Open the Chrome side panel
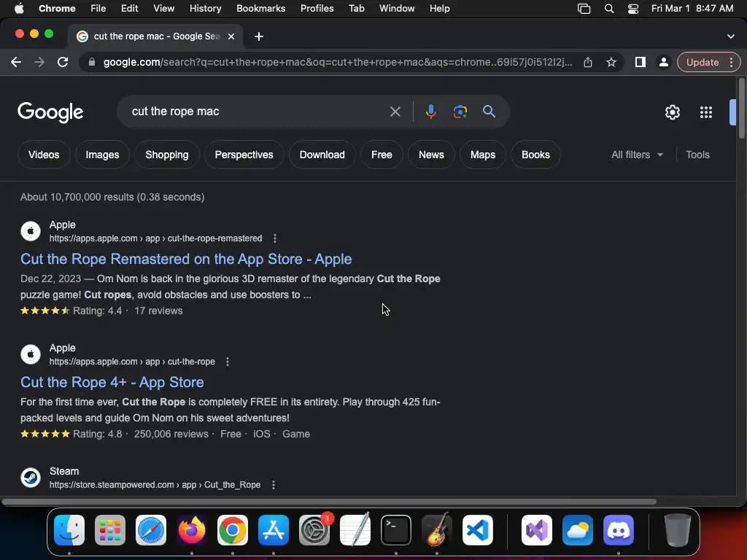This screenshot has width=747, height=560. click(640, 62)
